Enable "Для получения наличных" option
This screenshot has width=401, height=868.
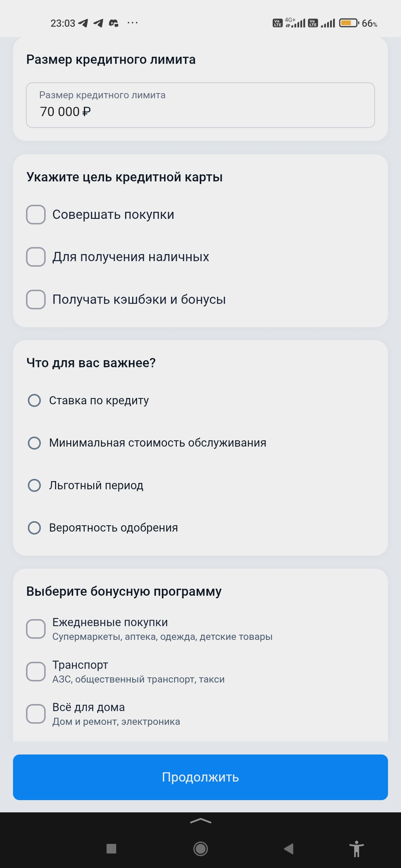pos(36,257)
